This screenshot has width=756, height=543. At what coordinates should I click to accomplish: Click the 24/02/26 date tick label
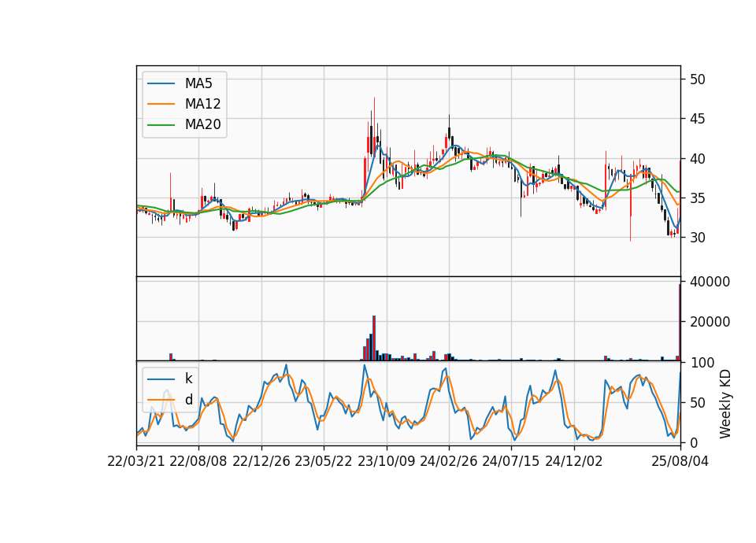coord(449,461)
